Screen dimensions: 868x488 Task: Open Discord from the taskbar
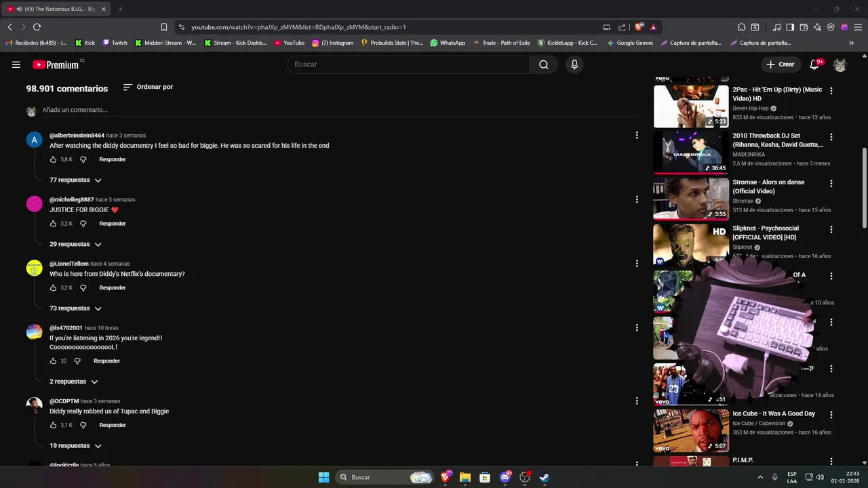(505, 477)
